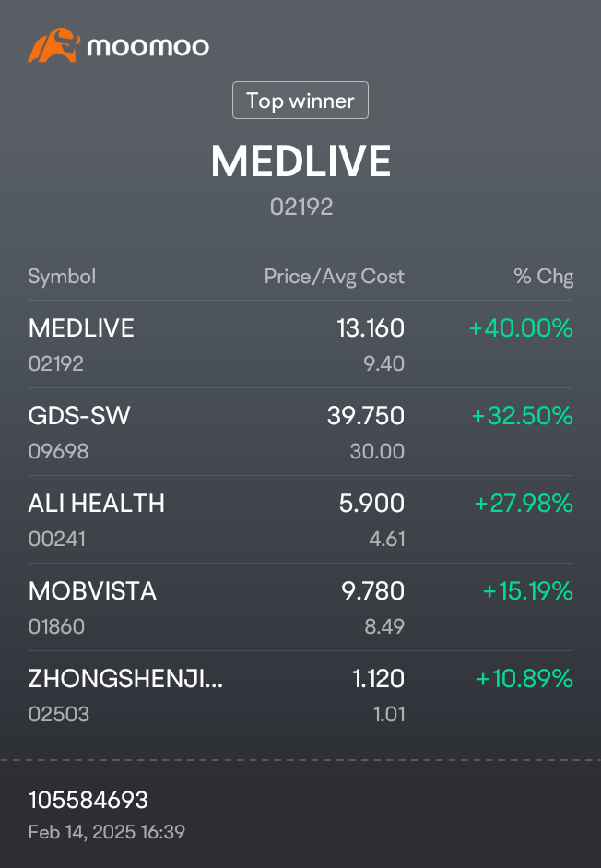This screenshot has width=601, height=868.
Task: Open the MEDLIVE row in the table
Action: (x=300, y=344)
